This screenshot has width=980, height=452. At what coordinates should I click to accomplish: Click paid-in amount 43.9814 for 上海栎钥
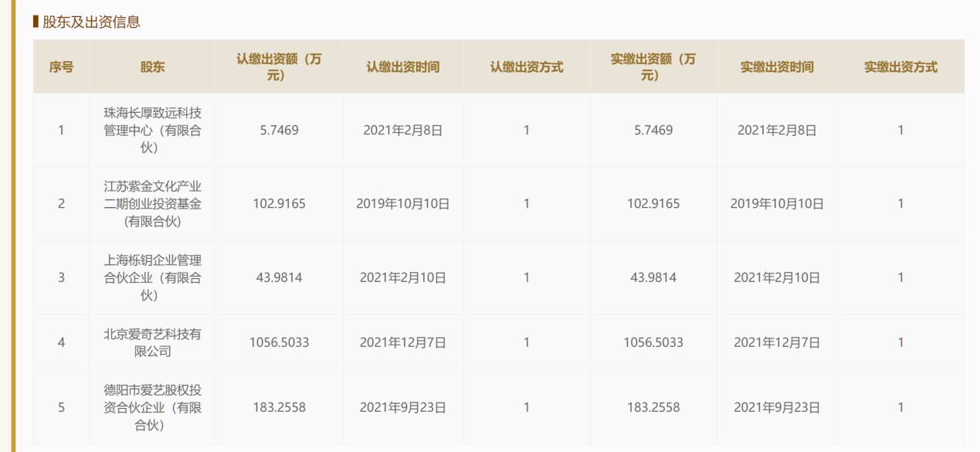point(653,277)
